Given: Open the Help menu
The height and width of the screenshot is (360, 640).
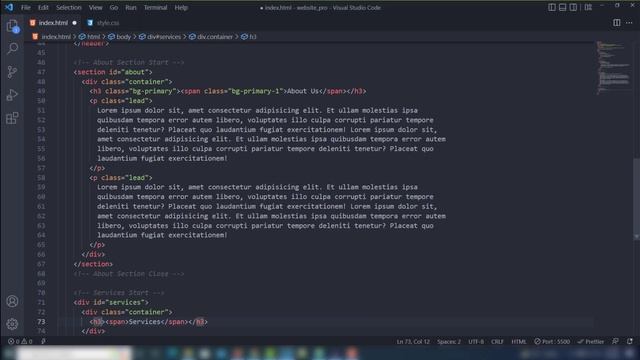Looking at the screenshot, I should [x=181, y=7].
